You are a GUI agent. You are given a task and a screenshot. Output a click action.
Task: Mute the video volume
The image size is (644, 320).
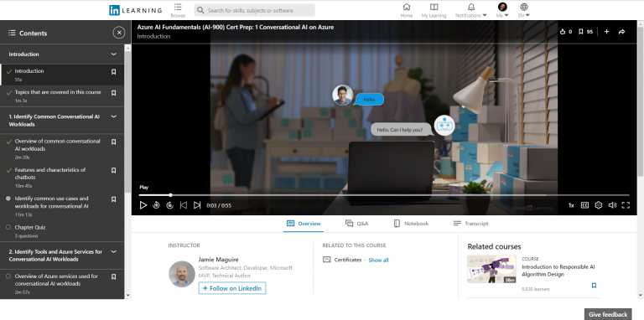click(612, 205)
